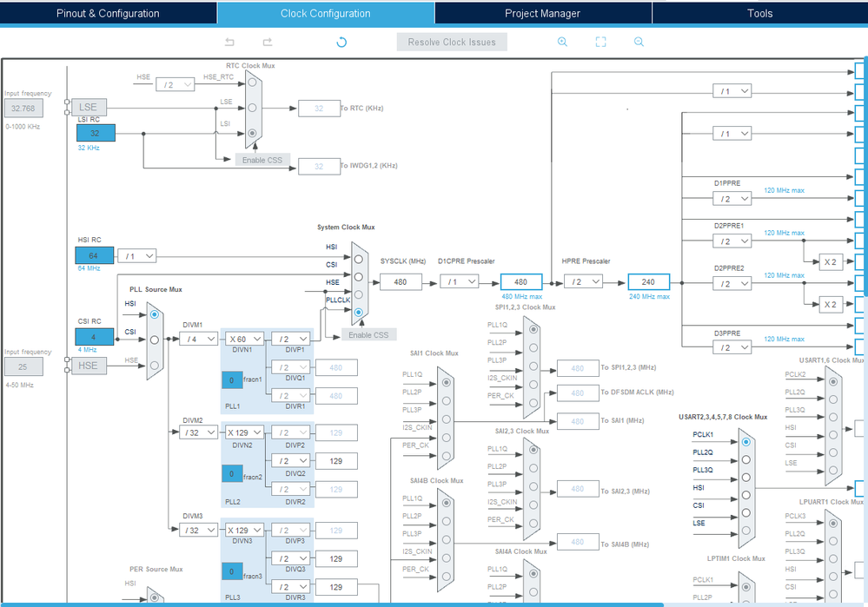
Task: Open the HSE /2 RTC divider dropdown
Action: 175,84
